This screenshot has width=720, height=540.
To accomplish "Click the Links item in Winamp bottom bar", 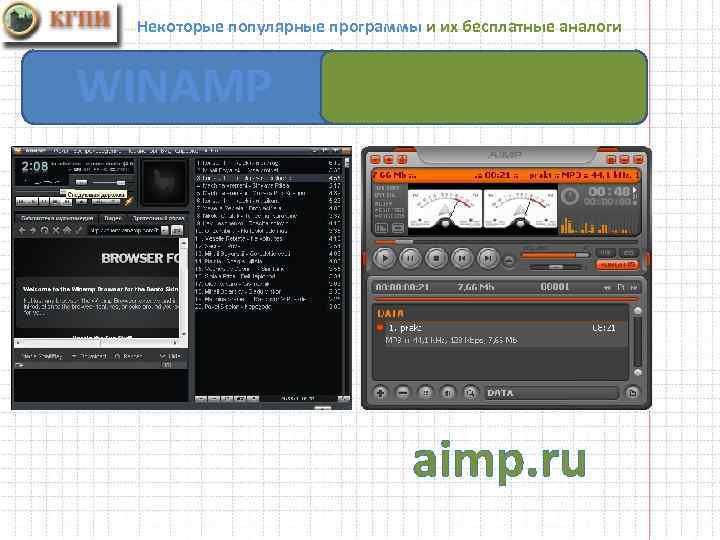I will [170, 356].
